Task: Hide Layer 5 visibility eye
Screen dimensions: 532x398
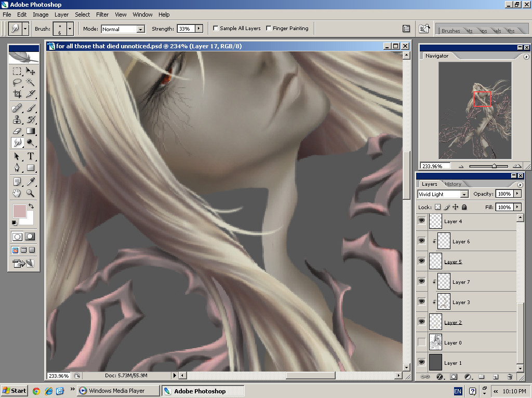Action: pos(421,261)
